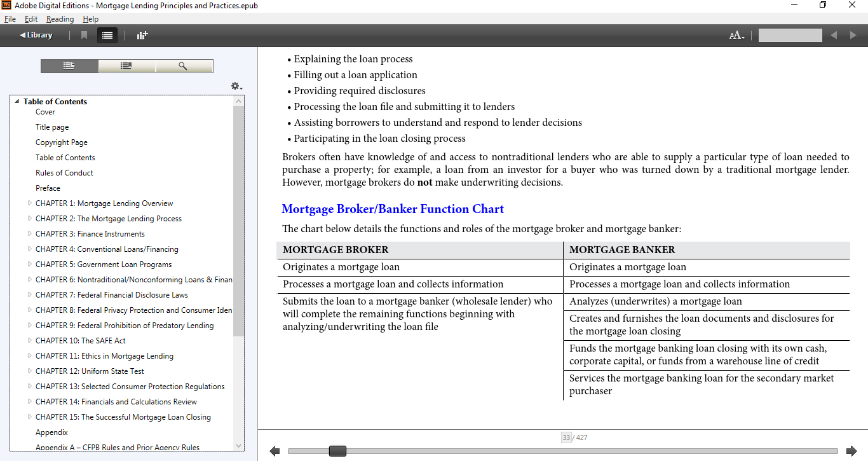Add a bookmark with the ribbon icon
The image size is (868, 461).
click(84, 35)
